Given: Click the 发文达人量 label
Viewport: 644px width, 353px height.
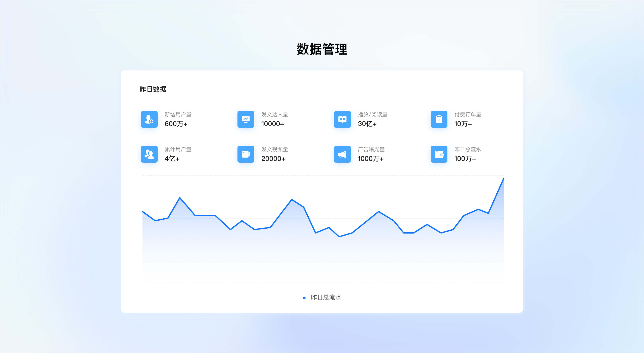Looking at the screenshot, I should pos(275,114).
